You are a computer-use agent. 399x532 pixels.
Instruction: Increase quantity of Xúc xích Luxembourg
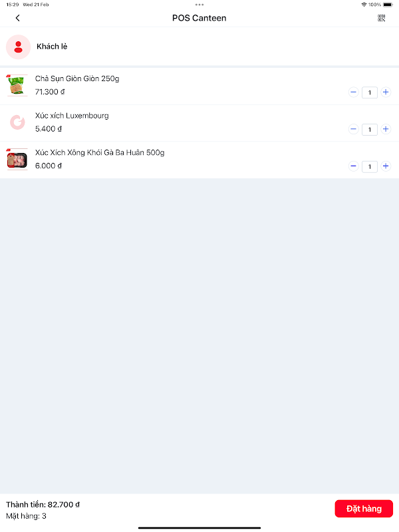(x=386, y=129)
